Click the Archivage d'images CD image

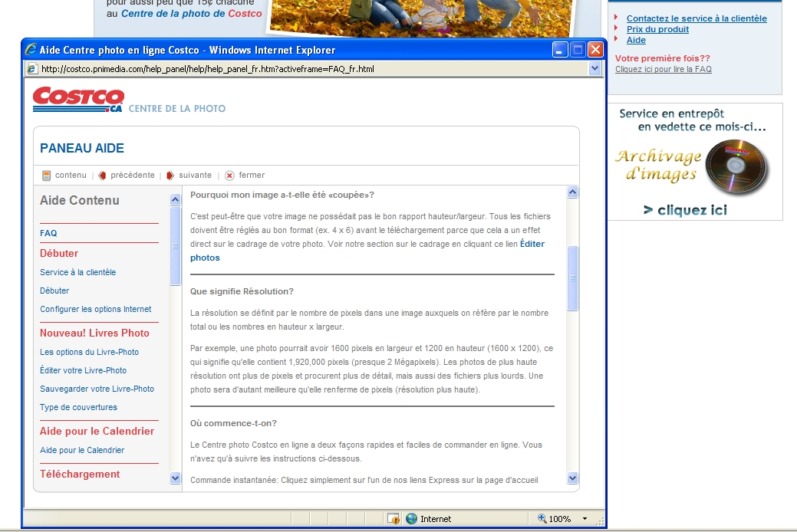click(x=737, y=166)
